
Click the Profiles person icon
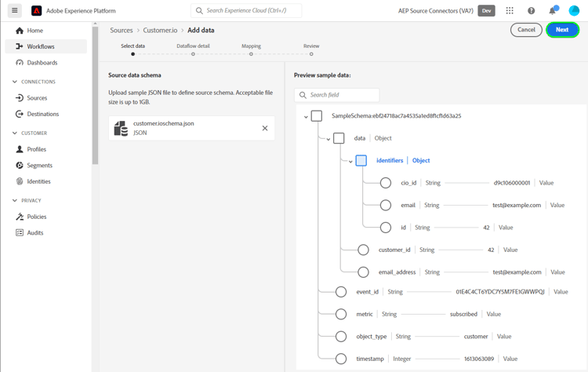coord(20,149)
